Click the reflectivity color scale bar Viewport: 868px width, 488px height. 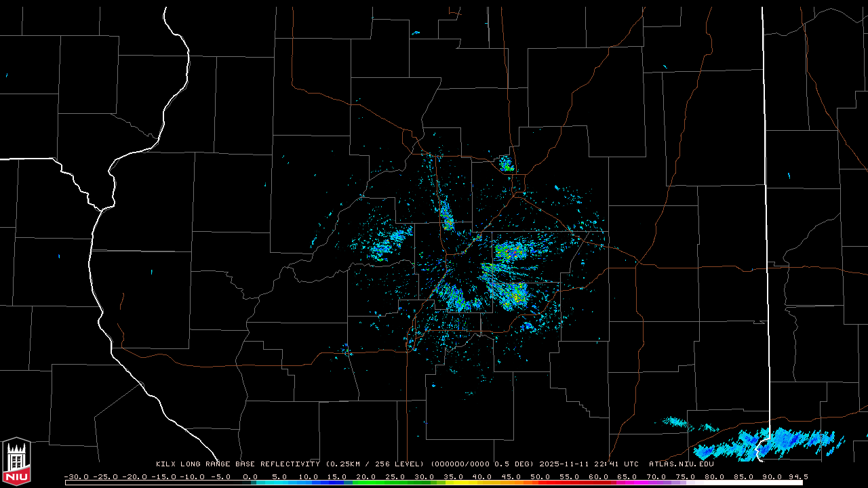pos(434,483)
